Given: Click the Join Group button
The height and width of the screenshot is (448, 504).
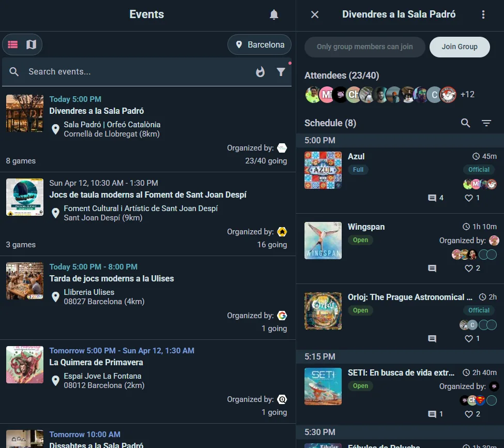Looking at the screenshot, I should (x=460, y=47).
